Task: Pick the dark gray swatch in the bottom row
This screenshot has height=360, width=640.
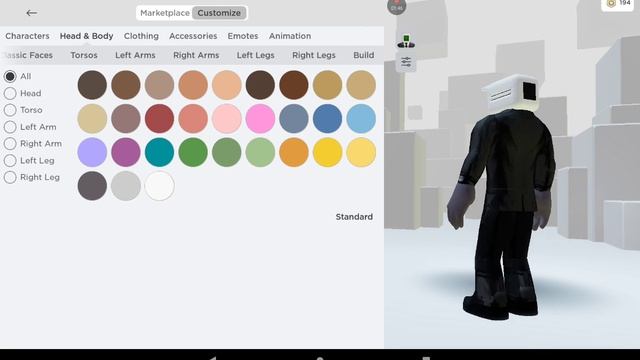Action: point(92,186)
